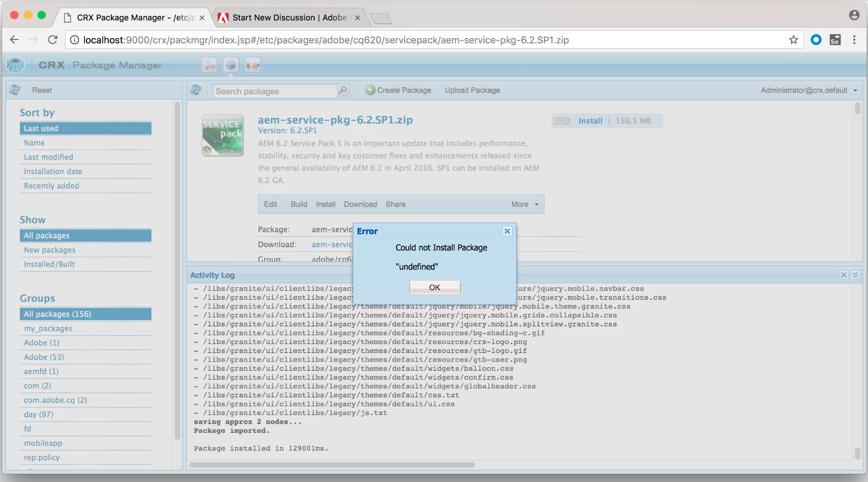The image size is (868, 482).
Task: Sort packages by Recently added
Action: point(85,186)
